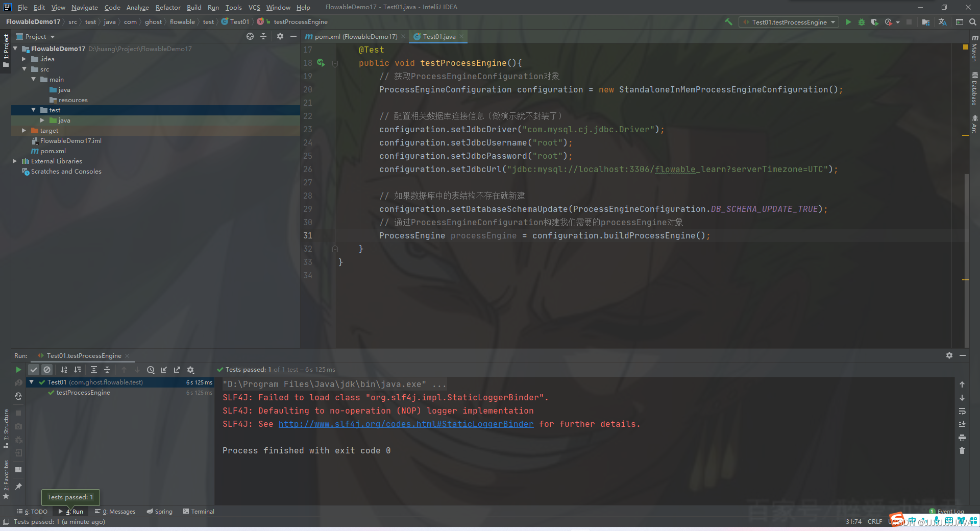
Task: Open the Database side panel
Action: coord(974,89)
